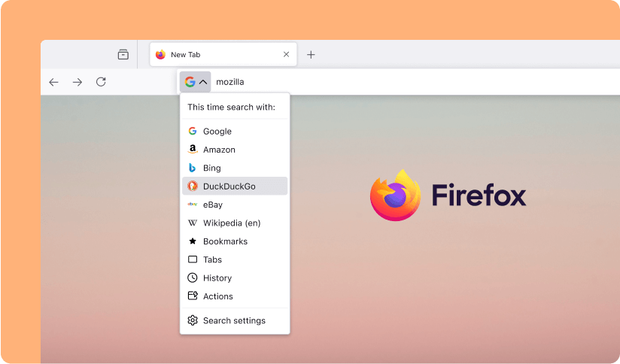This screenshot has width=620, height=364.
Task: Search this time with Bing
Action: pos(235,168)
